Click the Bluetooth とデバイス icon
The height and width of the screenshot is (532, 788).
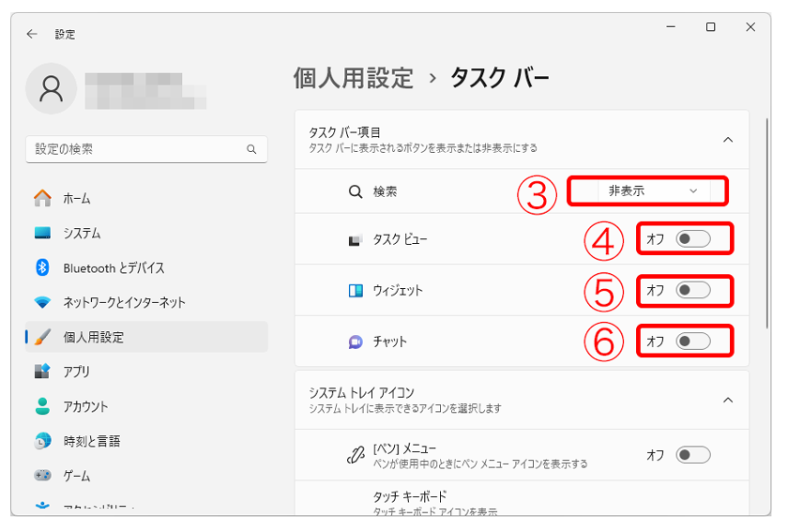[x=42, y=267]
